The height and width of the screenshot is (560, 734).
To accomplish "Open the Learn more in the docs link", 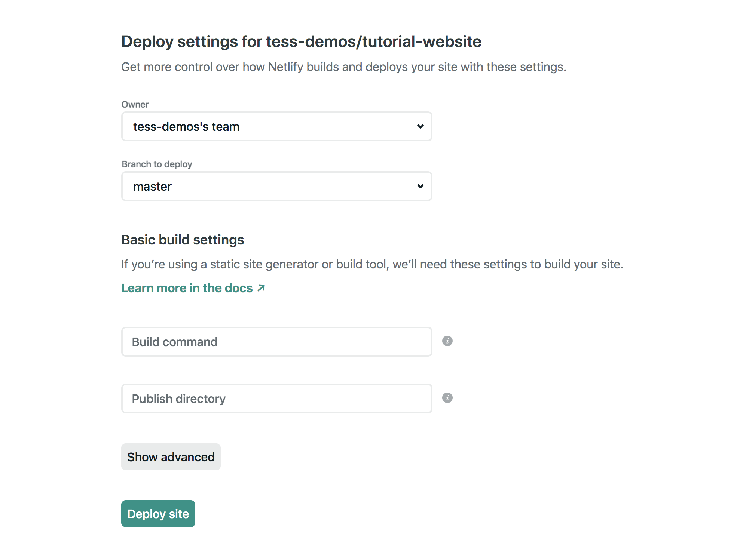I will 193,288.
